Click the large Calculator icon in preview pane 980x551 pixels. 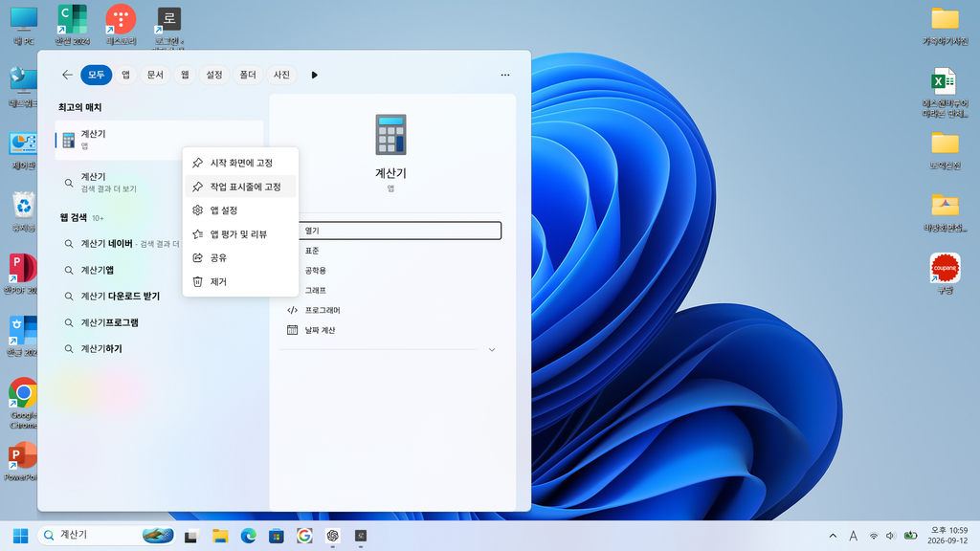[391, 135]
